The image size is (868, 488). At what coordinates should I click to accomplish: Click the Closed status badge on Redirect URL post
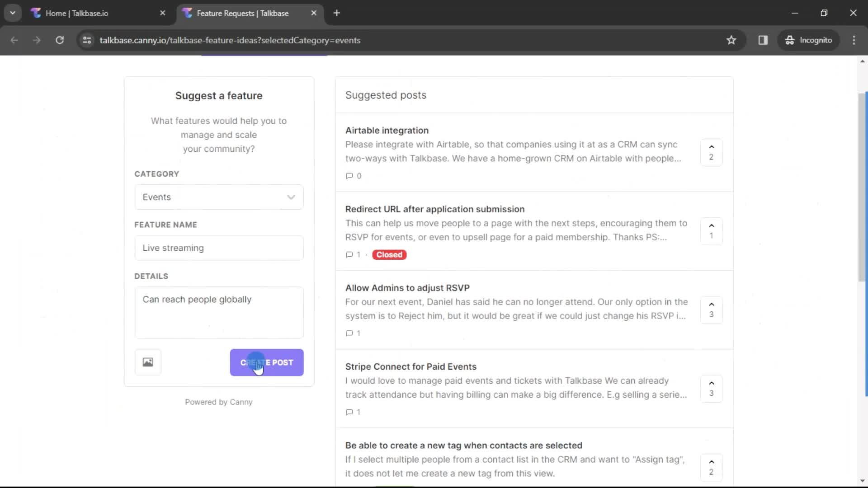coord(389,254)
